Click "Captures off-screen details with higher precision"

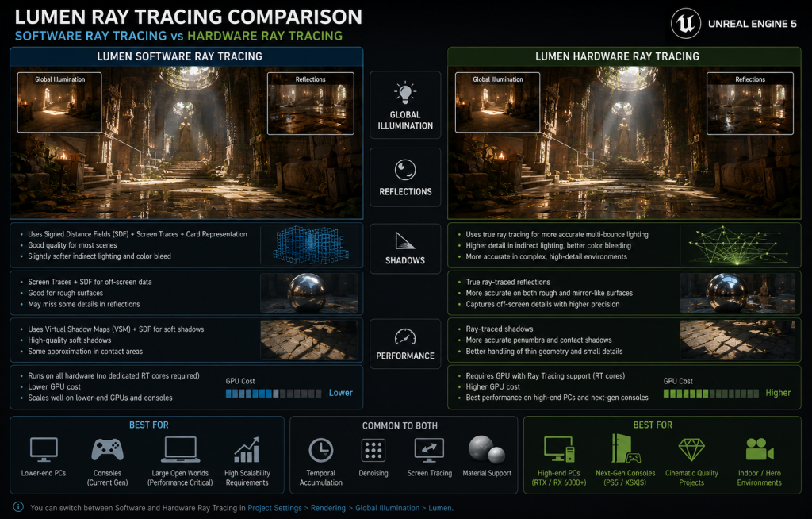point(542,305)
